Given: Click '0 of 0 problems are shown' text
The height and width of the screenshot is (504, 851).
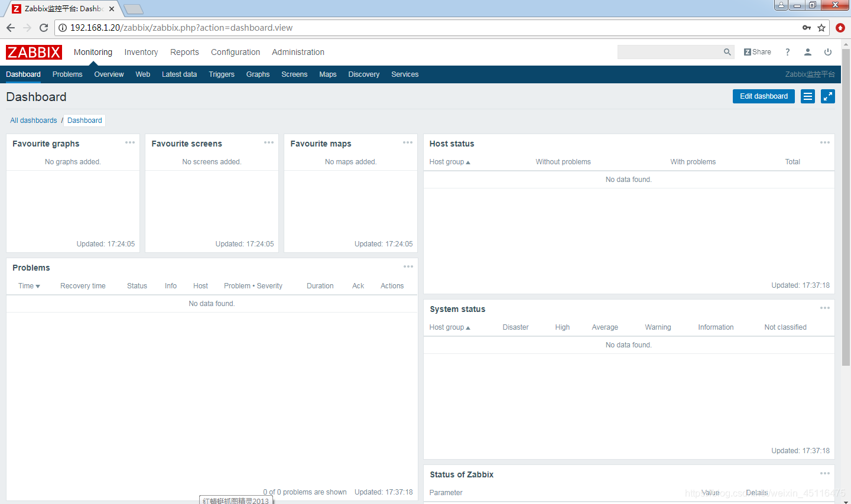Looking at the screenshot, I should pos(305,492).
